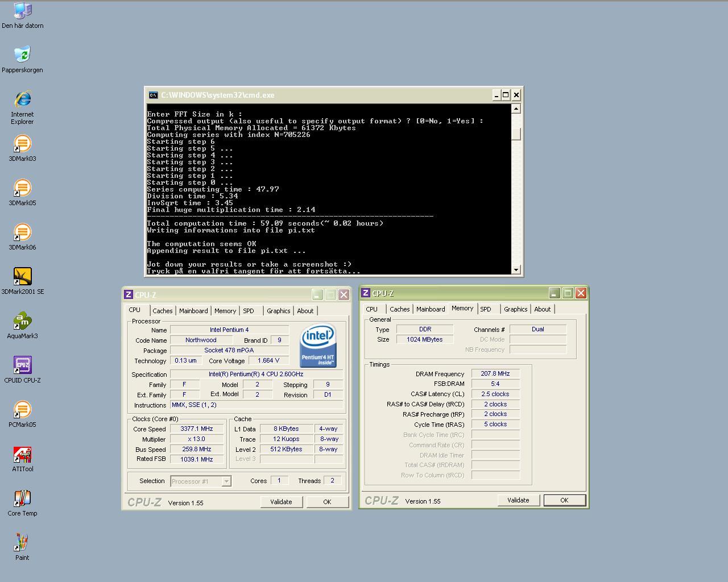Click Cycle Time value 5 clocks
Screen dimensions: 728x582
[495, 425]
